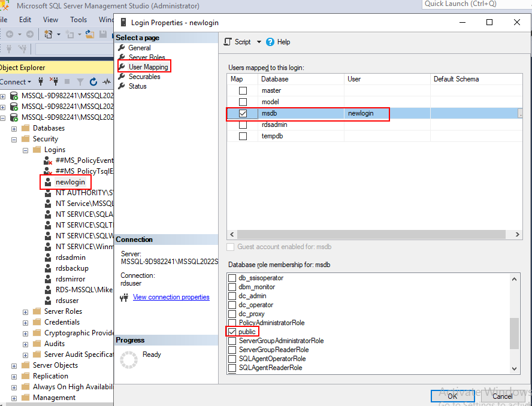Select the Status page
This screenshot has height=406, width=532.
point(137,86)
